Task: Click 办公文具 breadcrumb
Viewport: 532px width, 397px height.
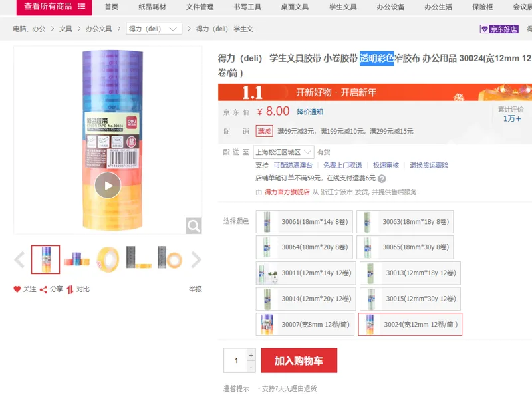Action: pos(98,29)
